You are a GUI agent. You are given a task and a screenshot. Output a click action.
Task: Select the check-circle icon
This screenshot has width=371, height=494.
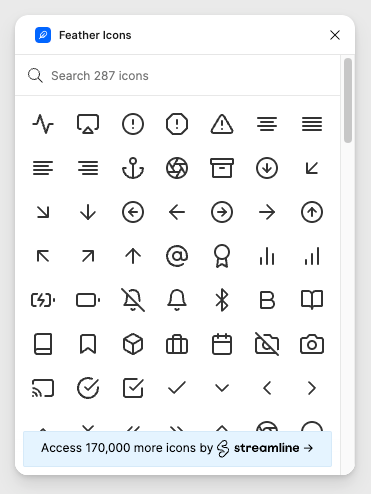click(x=88, y=388)
